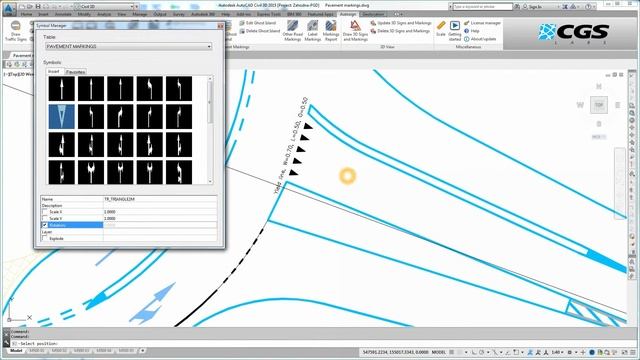The image size is (640, 360).
Task: Click the symbols list scroll down arrow
Action: pyautogui.click(x=210, y=181)
